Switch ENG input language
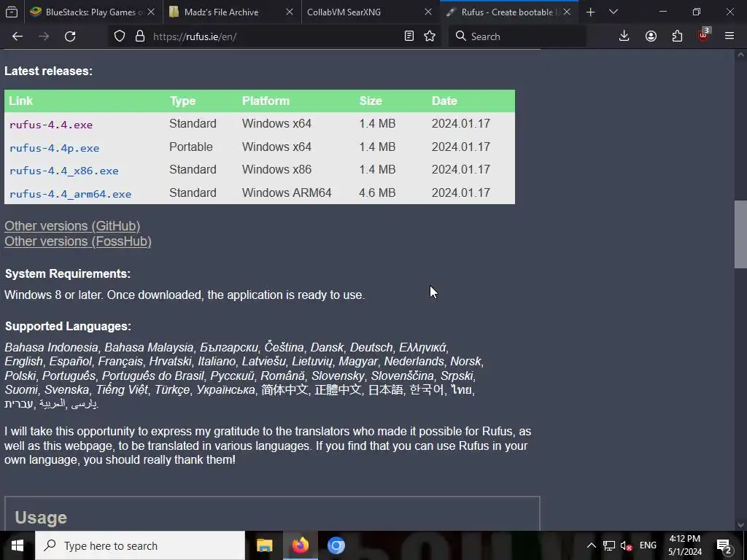The height and width of the screenshot is (560, 747). (x=648, y=545)
